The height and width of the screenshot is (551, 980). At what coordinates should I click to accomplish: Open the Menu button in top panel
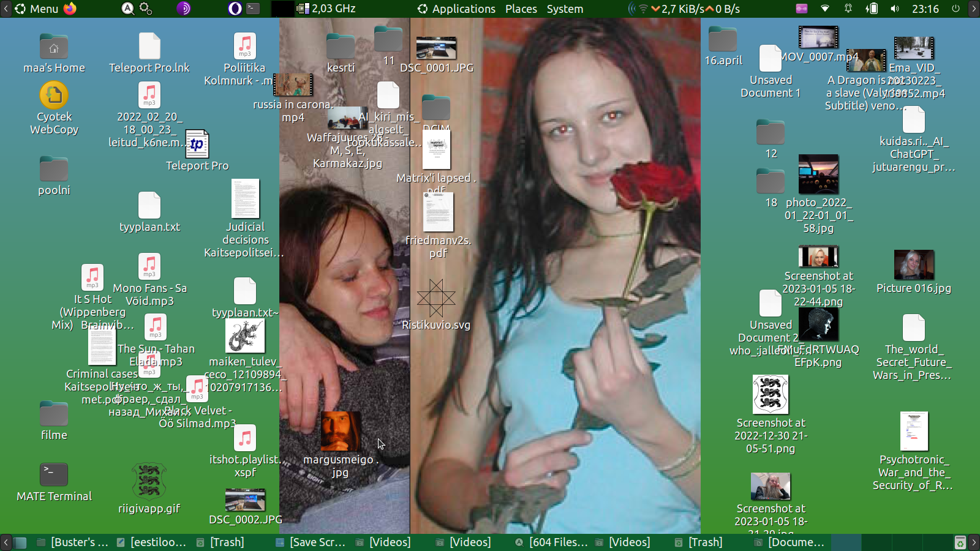(x=37, y=9)
